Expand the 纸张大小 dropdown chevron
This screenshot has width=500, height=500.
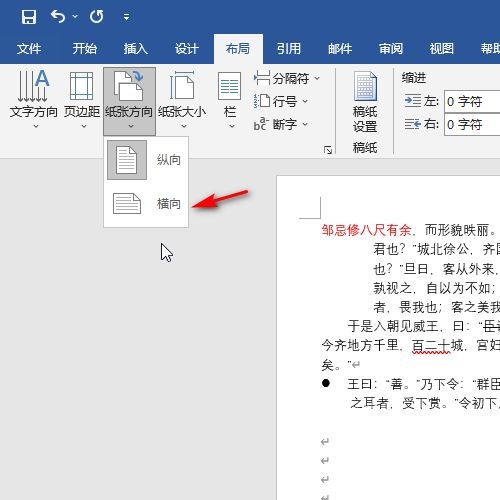(184, 126)
